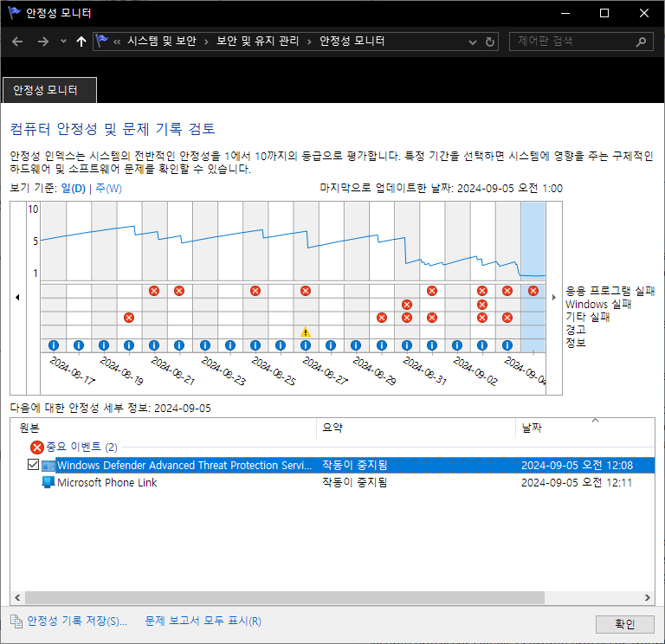Expand the chevron after 보안 및 유지 관리
665x644 pixels.
click(309, 42)
